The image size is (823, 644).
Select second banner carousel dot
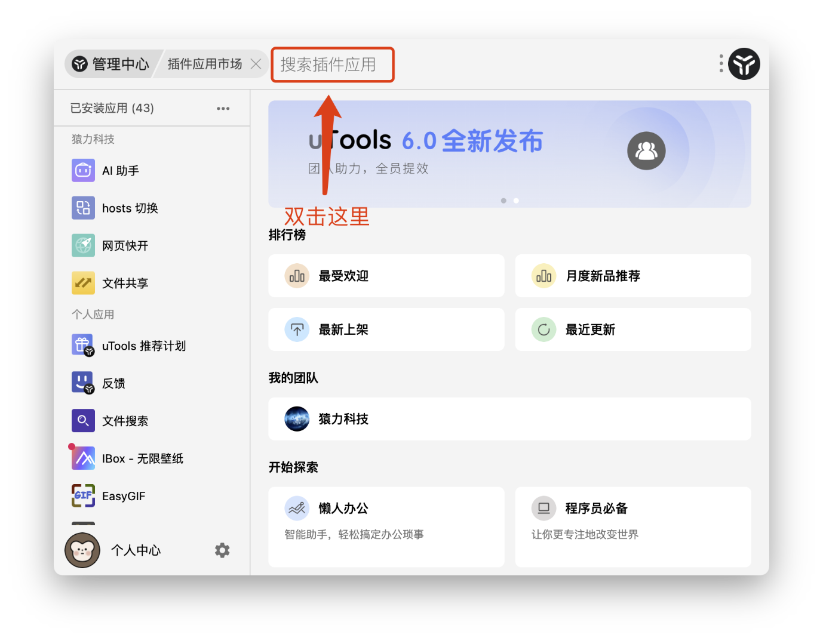pos(516,201)
